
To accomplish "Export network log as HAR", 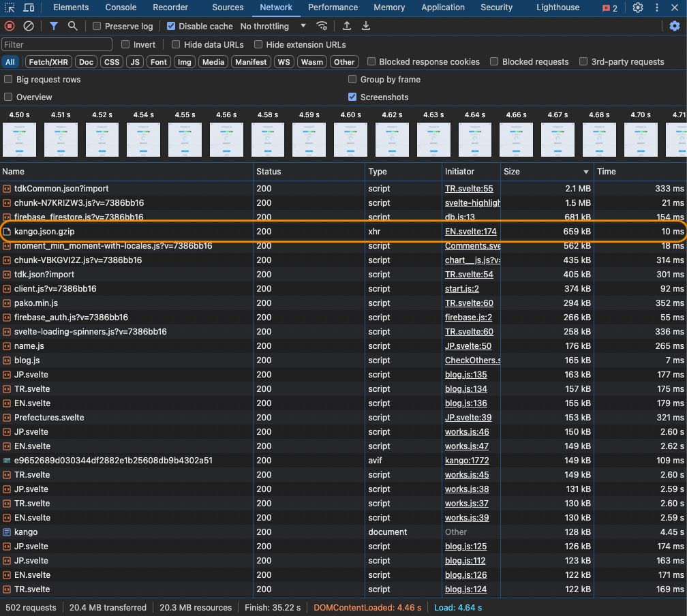I will pyautogui.click(x=365, y=25).
